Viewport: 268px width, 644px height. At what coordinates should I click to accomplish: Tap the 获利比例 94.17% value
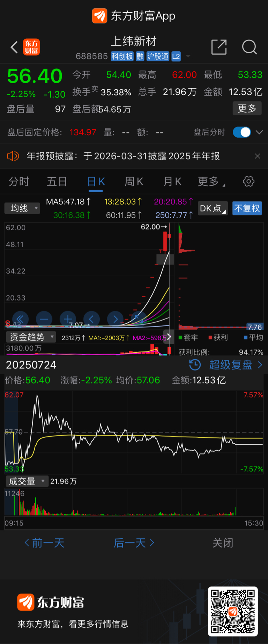(x=251, y=352)
